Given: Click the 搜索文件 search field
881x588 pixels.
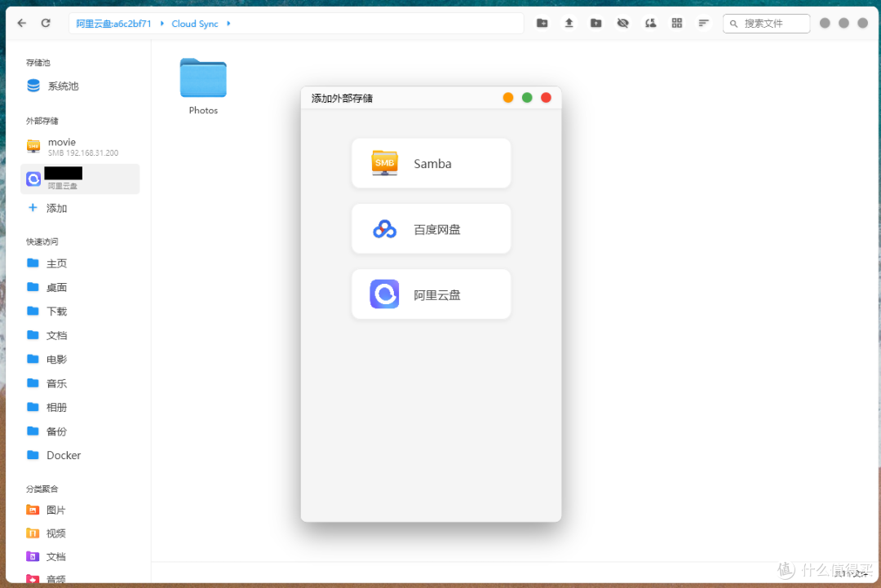Looking at the screenshot, I should pyautogui.click(x=766, y=24).
